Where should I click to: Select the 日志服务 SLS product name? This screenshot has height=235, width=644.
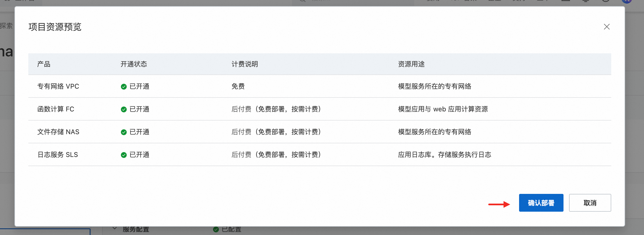click(58, 155)
